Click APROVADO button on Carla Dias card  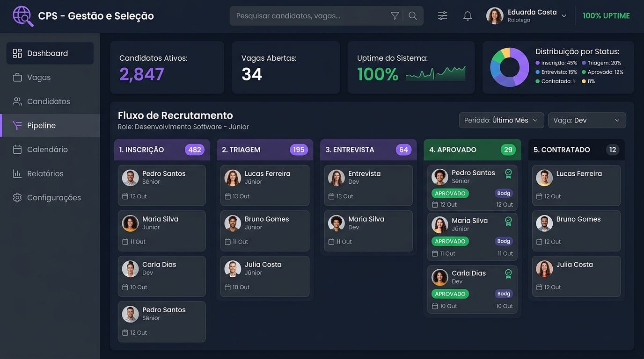coord(450,294)
